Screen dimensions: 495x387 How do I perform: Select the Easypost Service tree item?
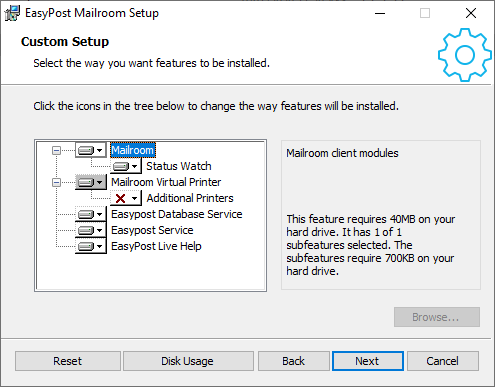(152, 230)
